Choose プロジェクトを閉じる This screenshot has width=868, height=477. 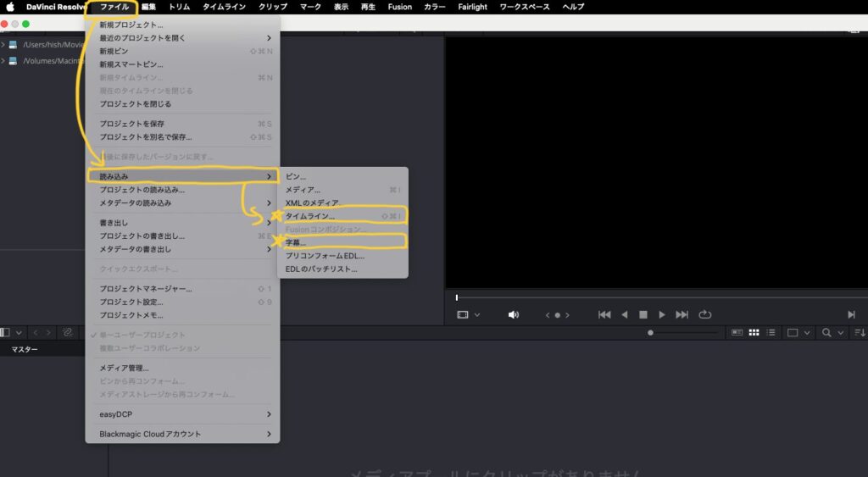pyautogui.click(x=183, y=104)
